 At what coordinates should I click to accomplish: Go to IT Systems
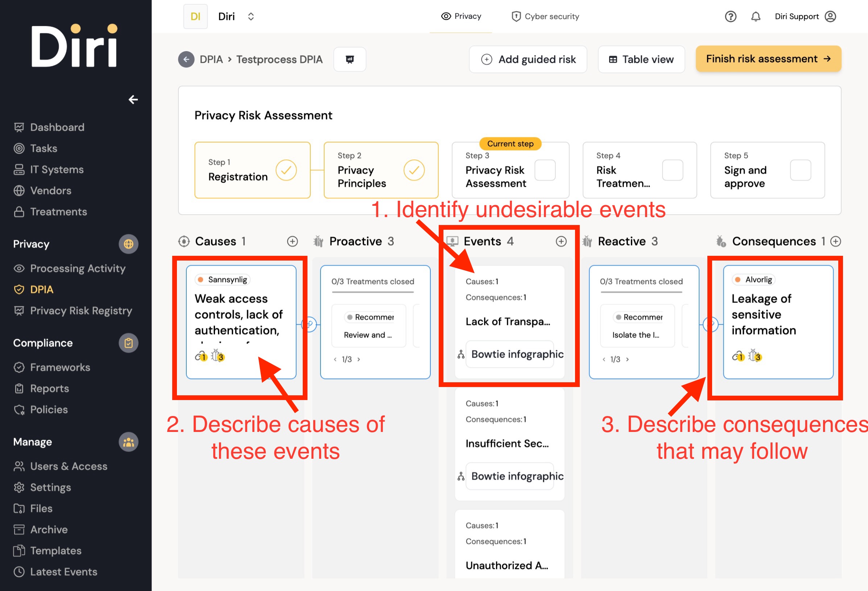tap(49, 170)
